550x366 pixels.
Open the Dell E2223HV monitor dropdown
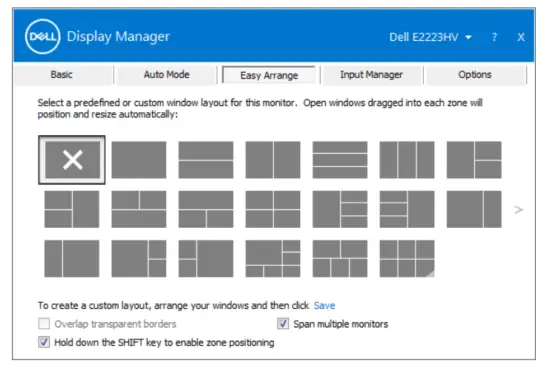point(430,37)
